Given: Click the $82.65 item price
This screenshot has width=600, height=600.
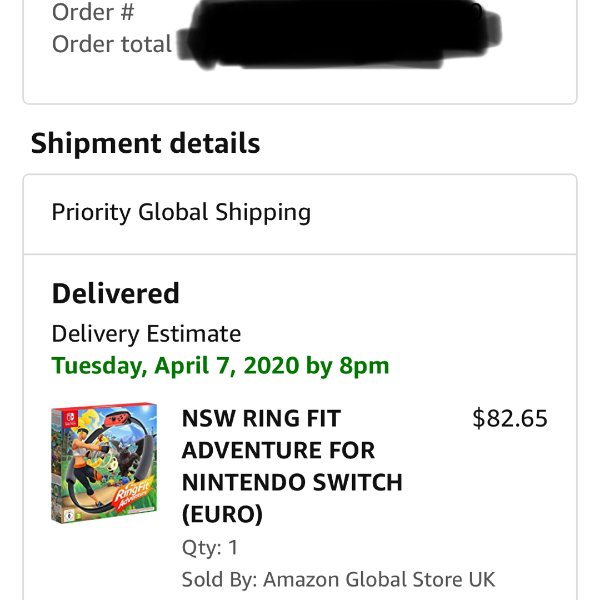Looking at the screenshot, I should [x=510, y=418].
